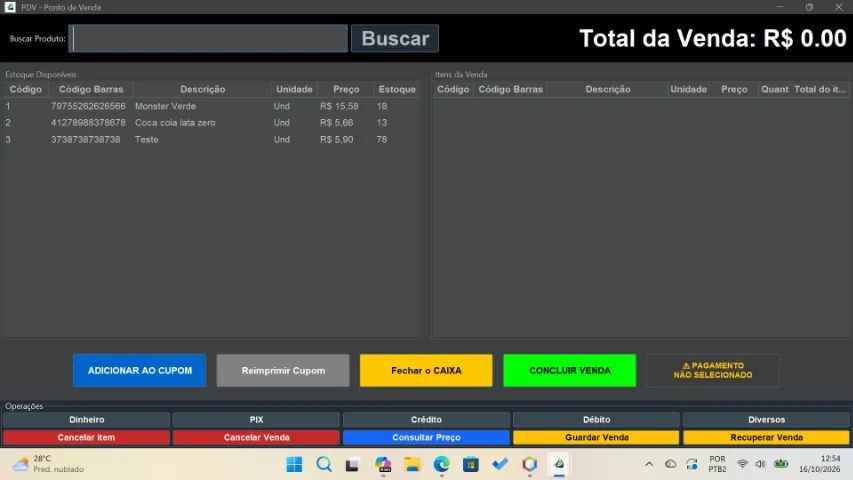Image resolution: width=853 pixels, height=480 pixels.
Task: Click the PDV window title bar icon
Action: (x=10, y=7)
